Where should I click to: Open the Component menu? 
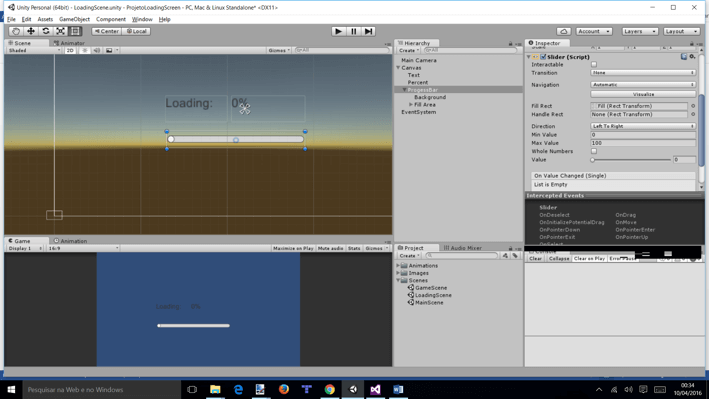(x=111, y=19)
